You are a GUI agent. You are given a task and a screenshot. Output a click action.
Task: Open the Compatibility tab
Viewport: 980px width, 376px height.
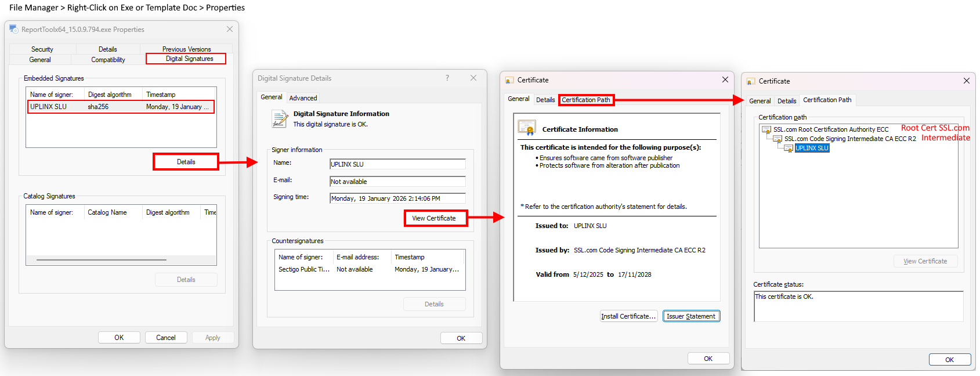coord(108,60)
